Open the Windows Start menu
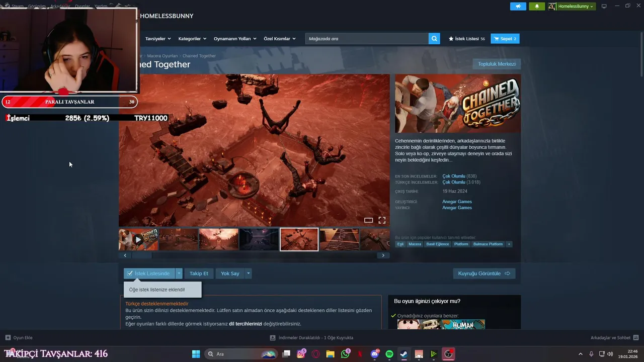This screenshot has height=362, width=644. click(196, 354)
